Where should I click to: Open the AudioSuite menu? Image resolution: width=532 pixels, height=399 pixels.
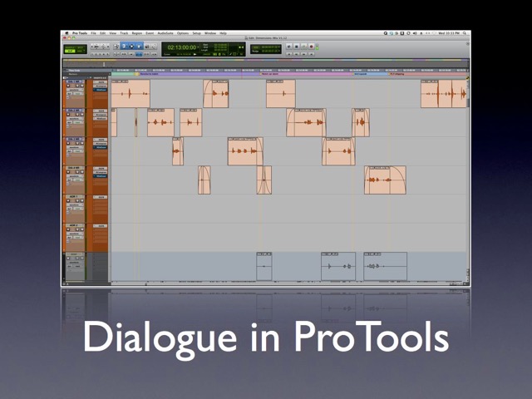tap(165, 33)
